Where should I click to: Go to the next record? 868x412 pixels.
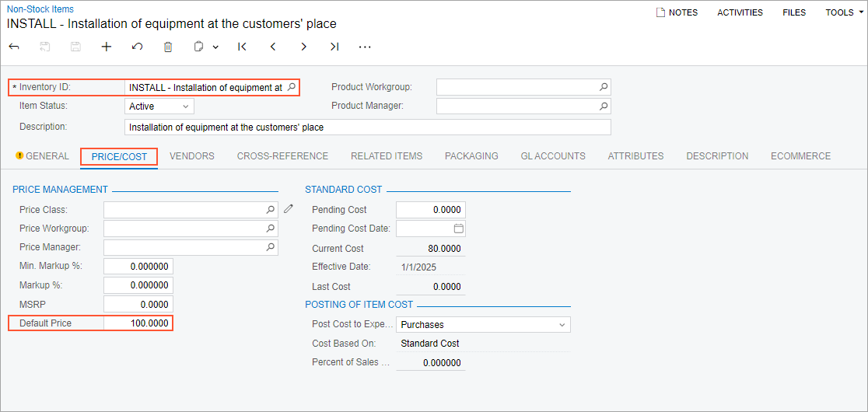click(303, 47)
